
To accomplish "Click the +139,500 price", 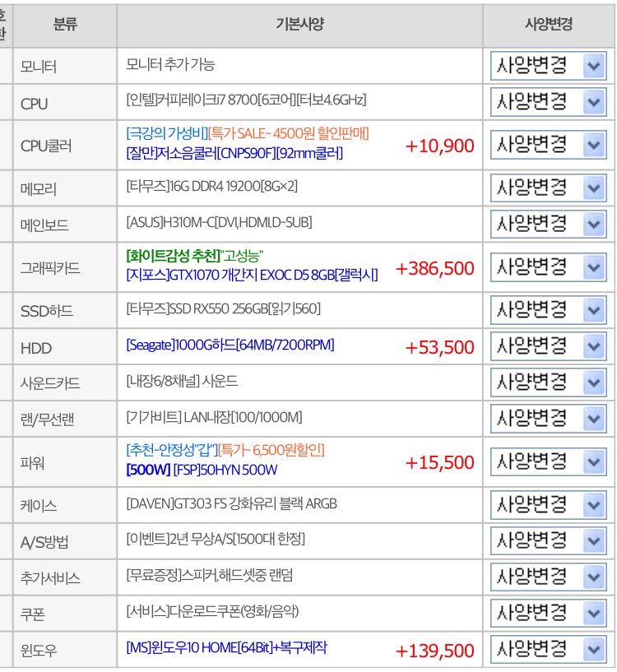I will click(x=434, y=651).
